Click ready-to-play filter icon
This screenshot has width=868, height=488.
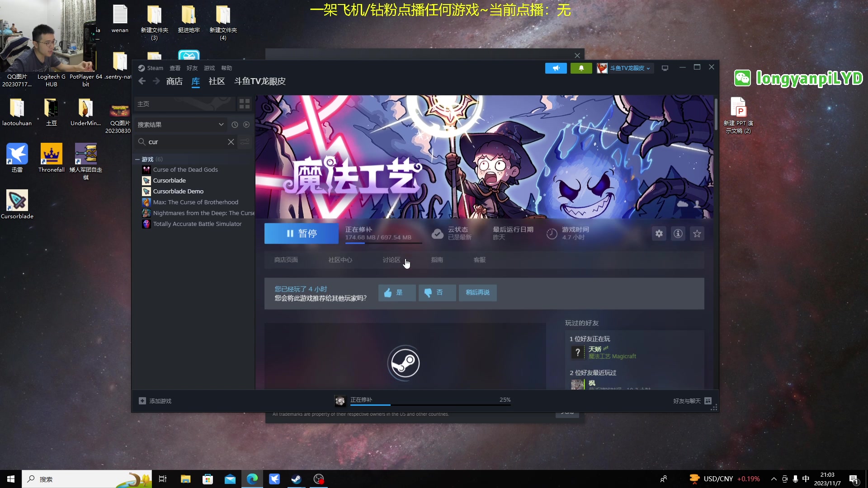(x=246, y=124)
